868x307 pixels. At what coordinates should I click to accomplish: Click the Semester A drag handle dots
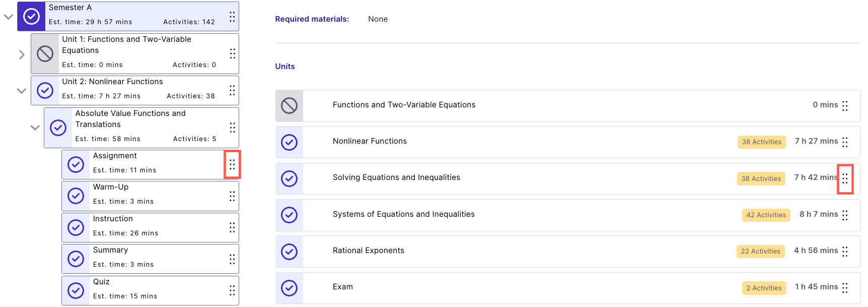point(232,17)
